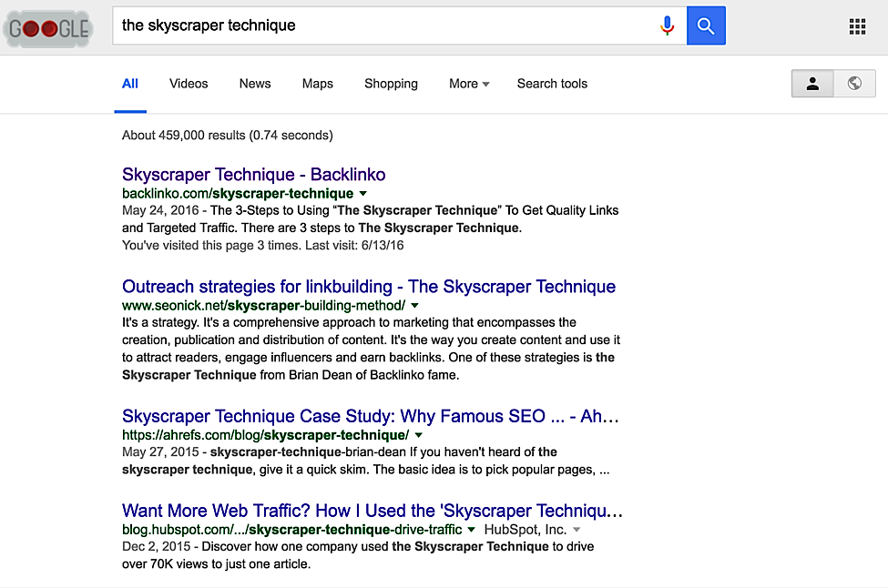Image resolution: width=888 pixels, height=588 pixels.
Task: Expand arrow next to the ahrefs.com URL
Action: tap(419, 435)
